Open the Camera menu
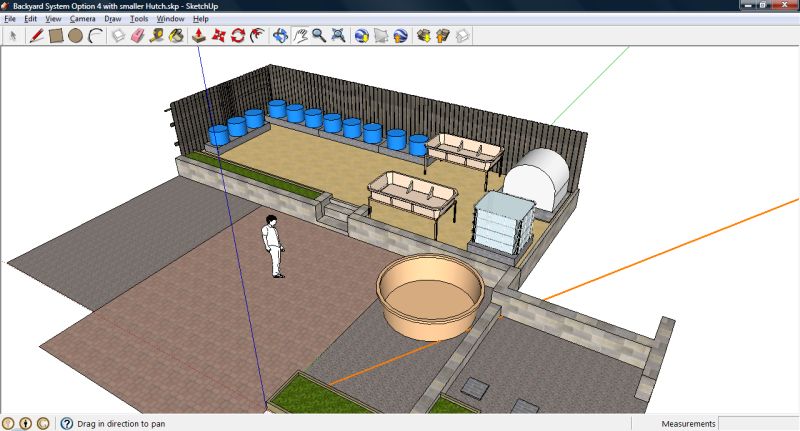 [x=82, y=18]
